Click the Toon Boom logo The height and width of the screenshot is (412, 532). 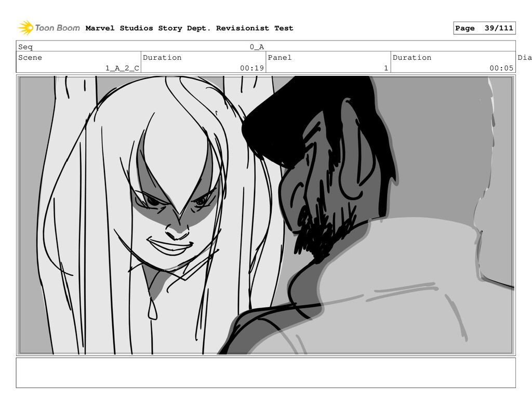(49, 28)
